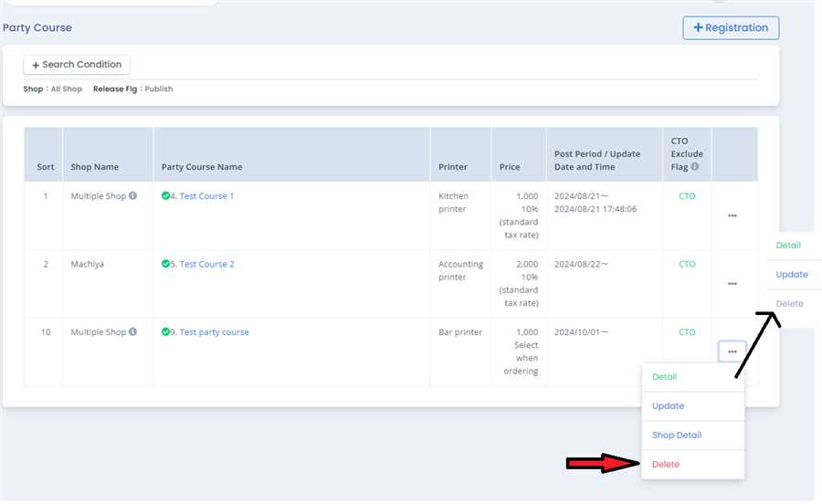822x504 pixels.
Task: Select Shop Detail from the context menu
Action: [677, 436]
